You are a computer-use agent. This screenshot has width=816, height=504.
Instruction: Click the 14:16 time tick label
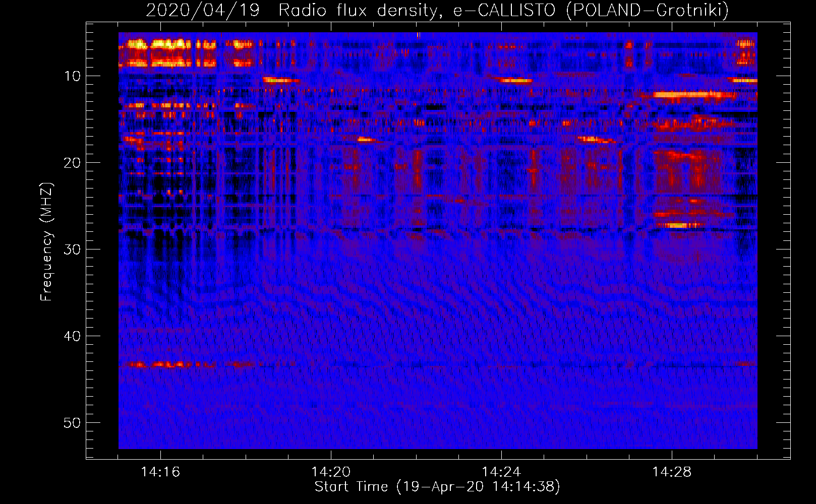click(160, 472)
